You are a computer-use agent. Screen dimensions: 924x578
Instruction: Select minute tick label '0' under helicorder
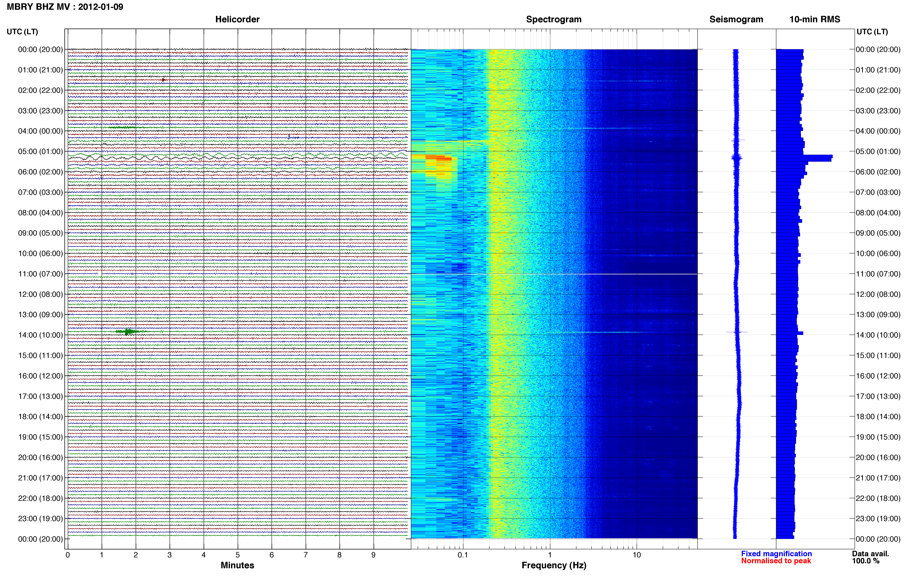click(68, 555)
